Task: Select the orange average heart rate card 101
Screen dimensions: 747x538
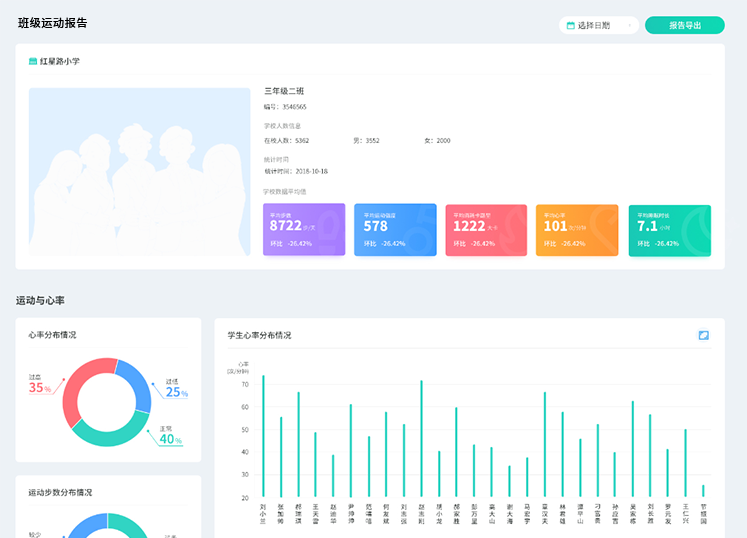Action: point(577,230)
